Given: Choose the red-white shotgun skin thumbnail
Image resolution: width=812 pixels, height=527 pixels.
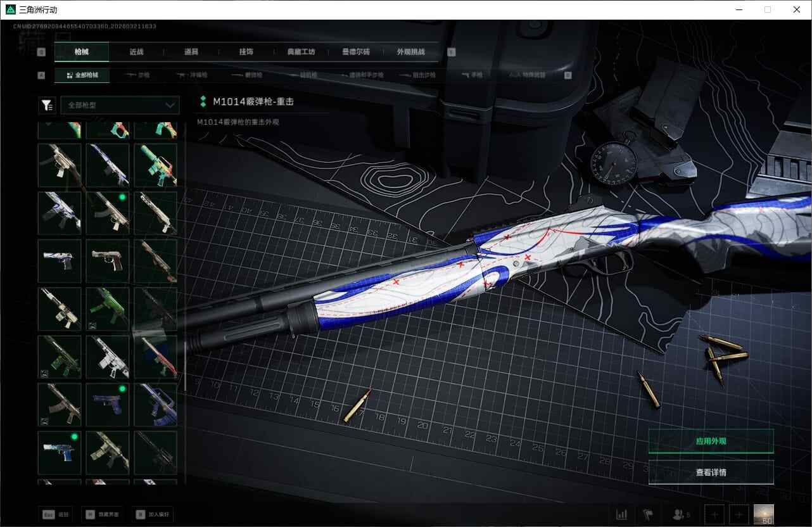Looking at the screenshot, I should (x=156, y=357).
